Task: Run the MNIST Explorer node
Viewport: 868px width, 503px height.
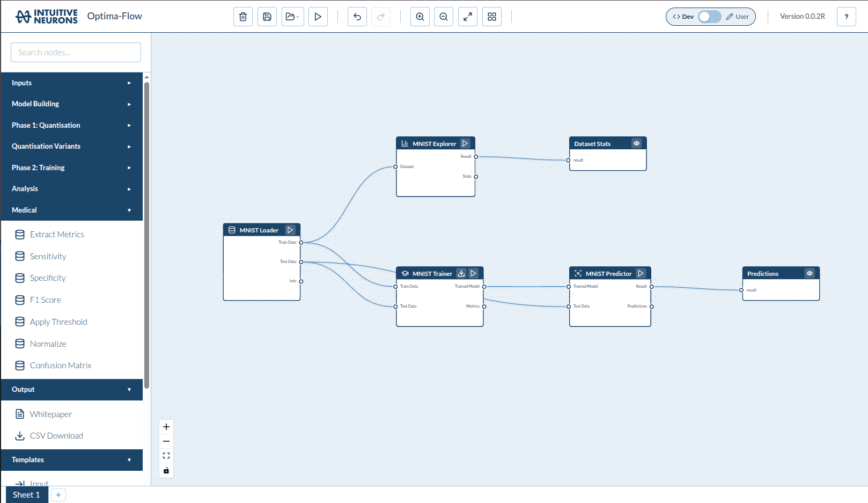Action: [465, 143]
